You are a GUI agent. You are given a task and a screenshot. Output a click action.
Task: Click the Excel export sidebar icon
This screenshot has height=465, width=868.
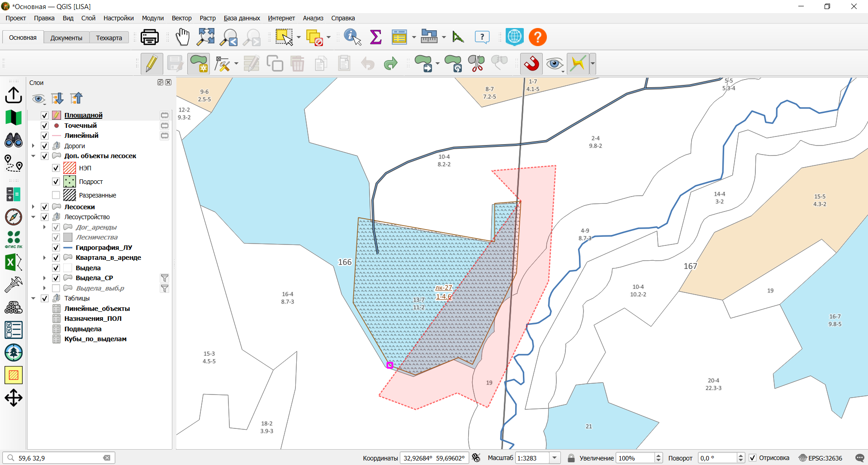tap(14, 262)
